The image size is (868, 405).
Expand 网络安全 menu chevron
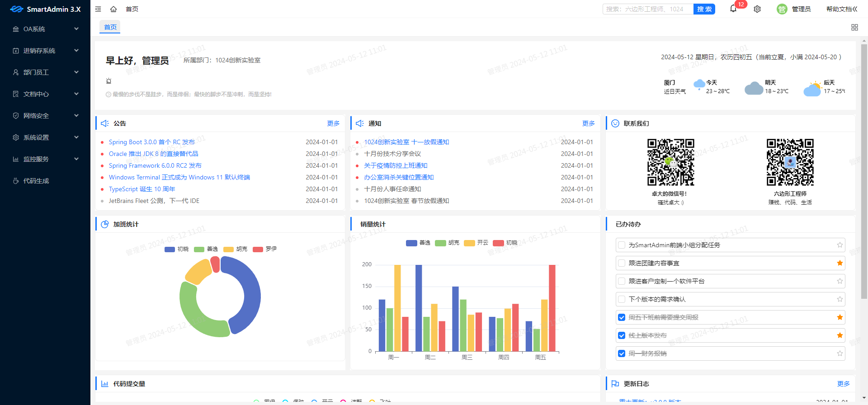pyautogui.click(x=76, y=116)
